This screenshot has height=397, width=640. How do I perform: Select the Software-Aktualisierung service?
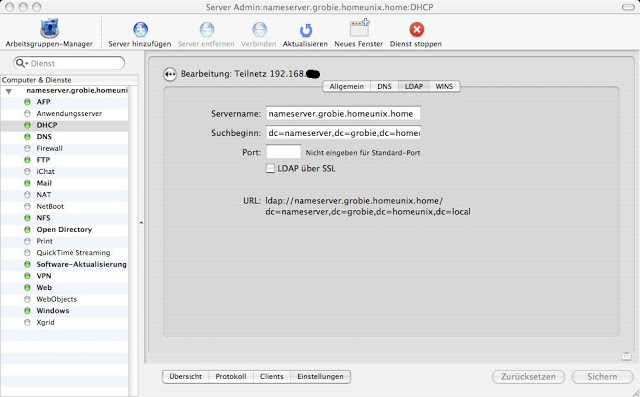(x=64, y=264)
